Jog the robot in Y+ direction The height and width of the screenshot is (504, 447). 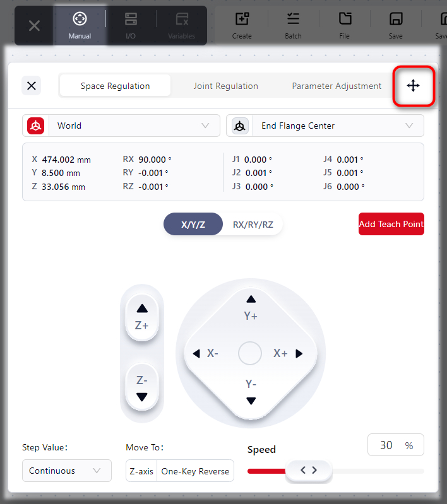251,307
